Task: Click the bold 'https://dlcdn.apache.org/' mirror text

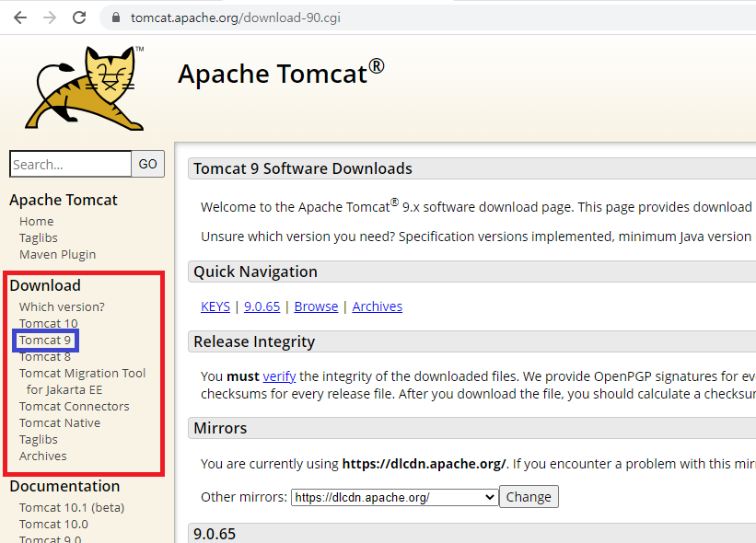Action: pos(424,464)
